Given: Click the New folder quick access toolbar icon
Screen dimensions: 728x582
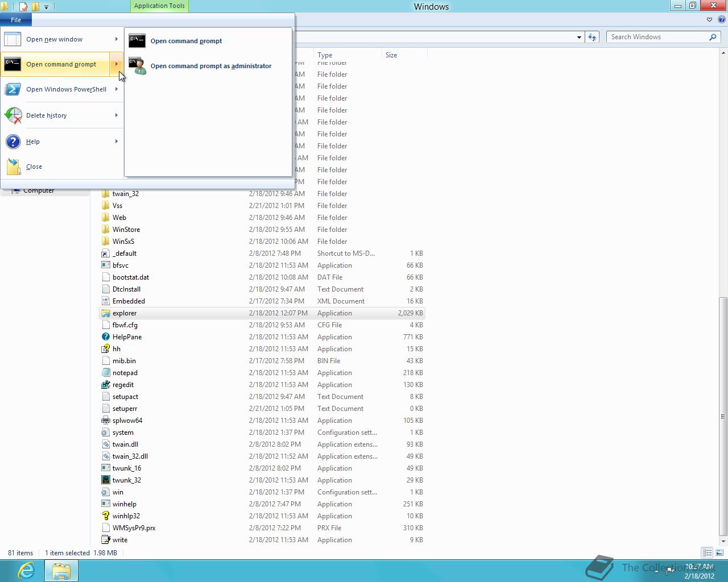Looking at the screenshot, I should pos(36,7).
